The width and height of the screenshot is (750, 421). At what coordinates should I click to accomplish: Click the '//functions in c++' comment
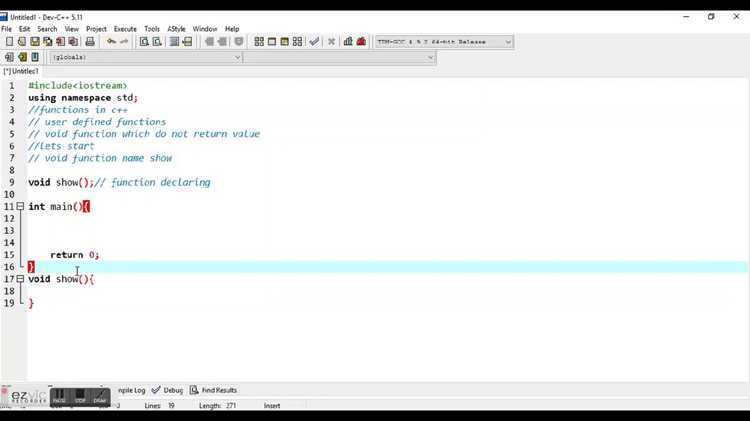(x=78, y=110)
